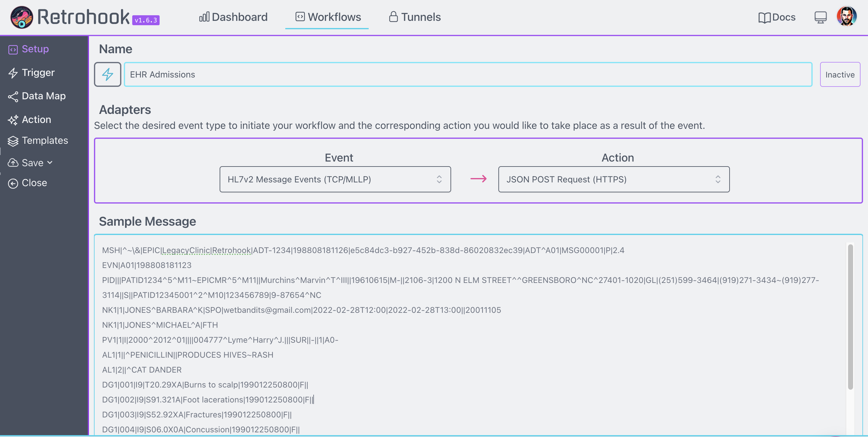868x437 pixels.
Task: Toggle the Inactive workflow status button
Action: click(840, 74)
